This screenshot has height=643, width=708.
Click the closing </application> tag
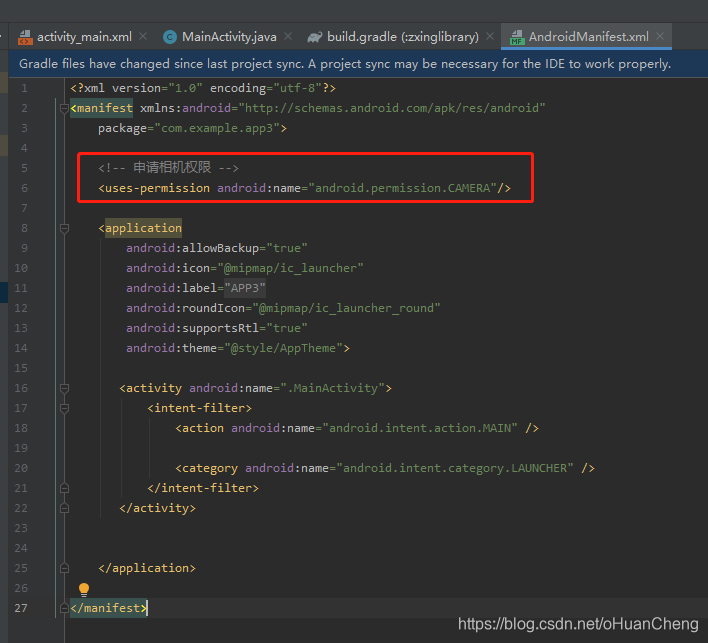[147, 568]
